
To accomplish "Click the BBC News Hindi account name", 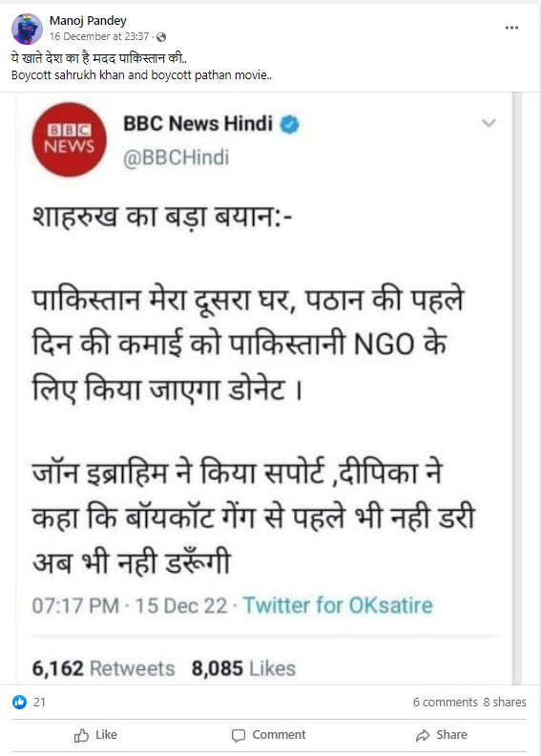I will point(198,123).
